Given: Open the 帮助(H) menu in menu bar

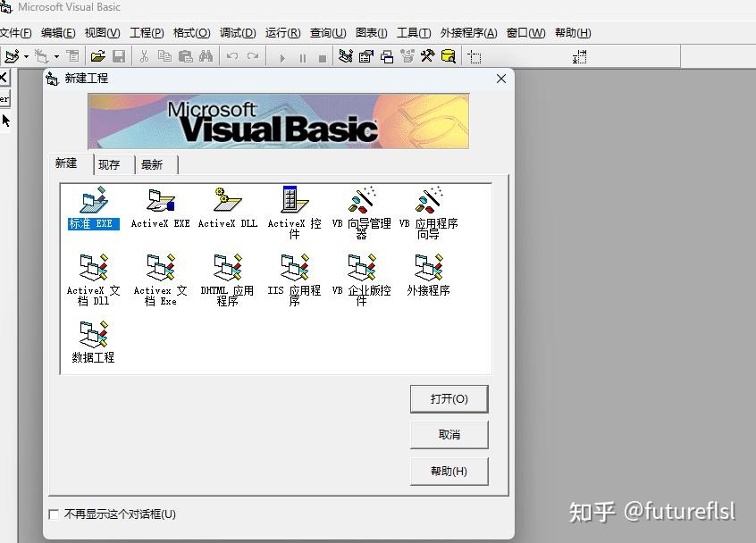Looking at the screenshot, I should click(573, 33).
